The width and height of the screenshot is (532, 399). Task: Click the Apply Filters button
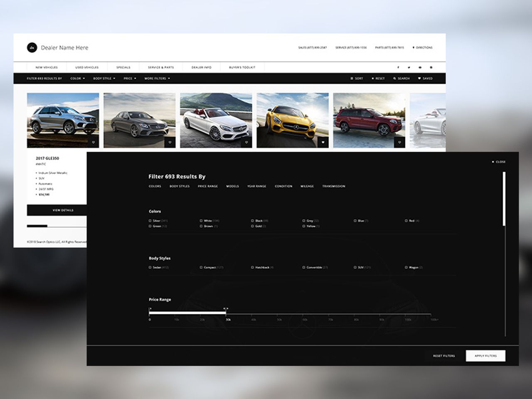click(x=485, y=356)
